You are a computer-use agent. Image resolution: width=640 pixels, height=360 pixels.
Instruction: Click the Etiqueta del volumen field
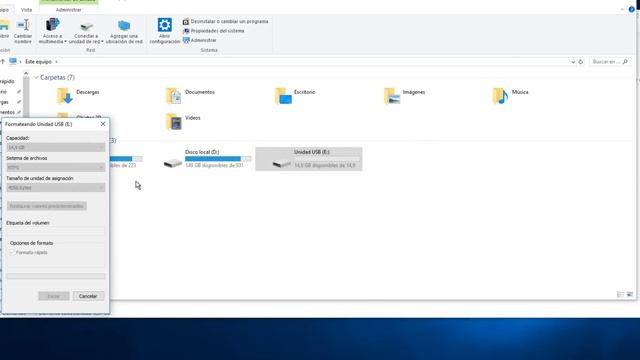[x=56, y=231]
